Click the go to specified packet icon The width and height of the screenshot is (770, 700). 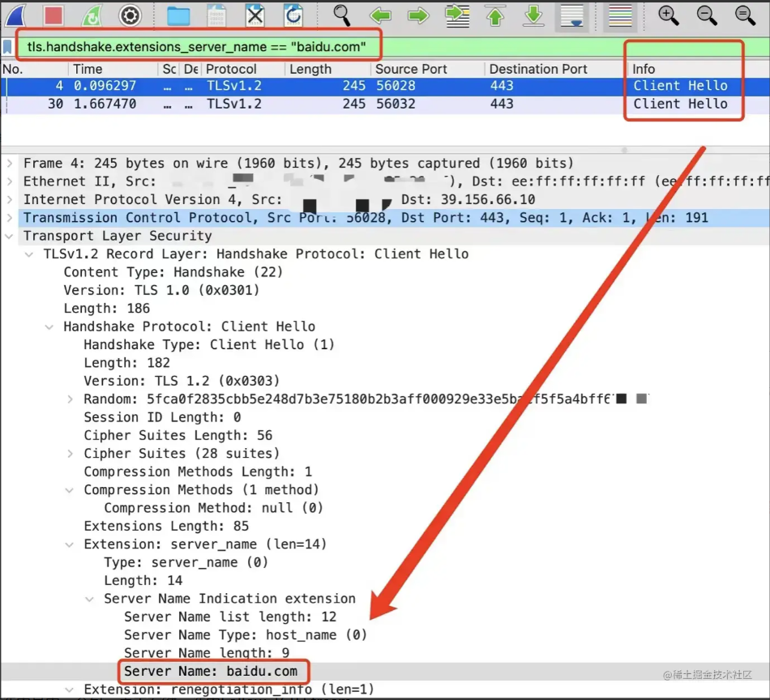click(457, 15)
